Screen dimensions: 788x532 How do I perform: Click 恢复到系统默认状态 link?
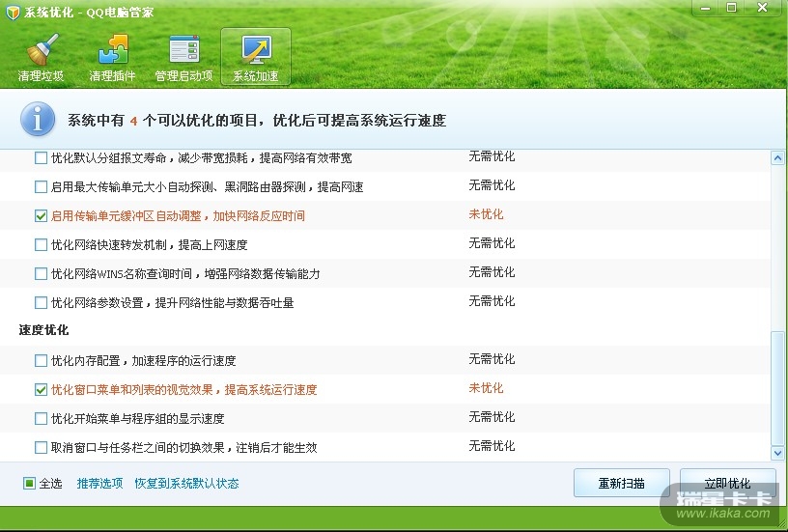pos(186,484)
